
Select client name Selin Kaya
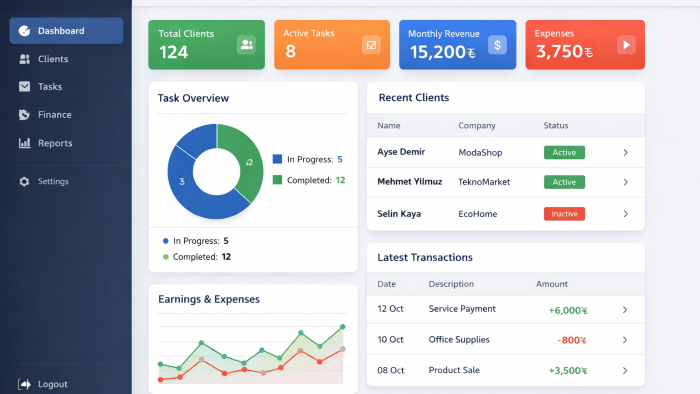click(399, 214)
